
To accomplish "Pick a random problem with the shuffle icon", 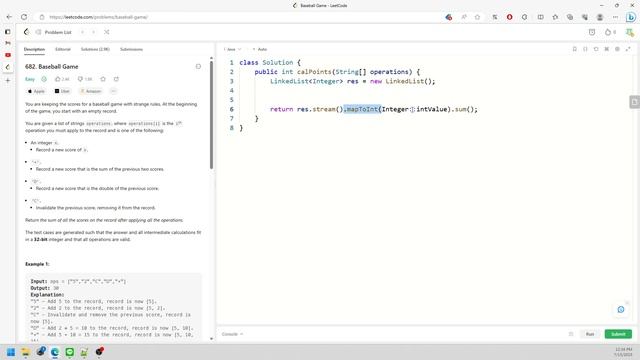I will 107,32.
